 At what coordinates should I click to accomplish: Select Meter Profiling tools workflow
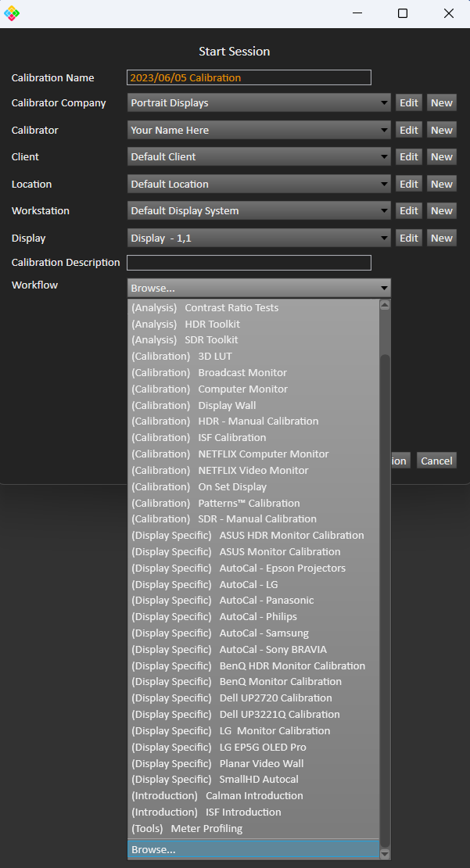[253, 829]
